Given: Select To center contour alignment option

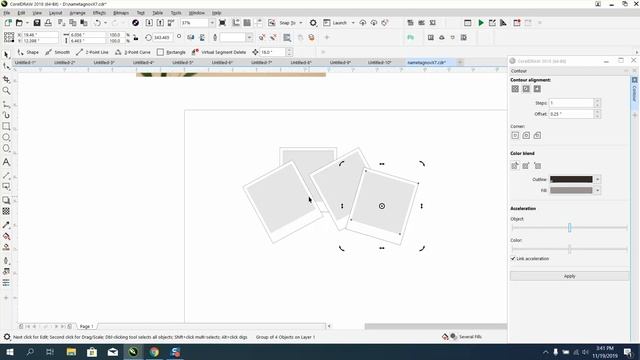Looking at the screenshot, I should pyautogui.click(x=515, y=89).
